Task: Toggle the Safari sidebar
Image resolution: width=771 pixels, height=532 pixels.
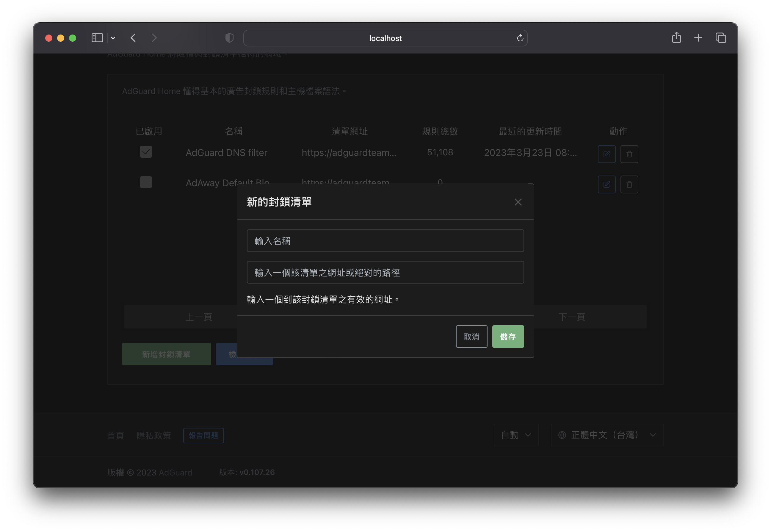Action: click(x=97, y=38)
